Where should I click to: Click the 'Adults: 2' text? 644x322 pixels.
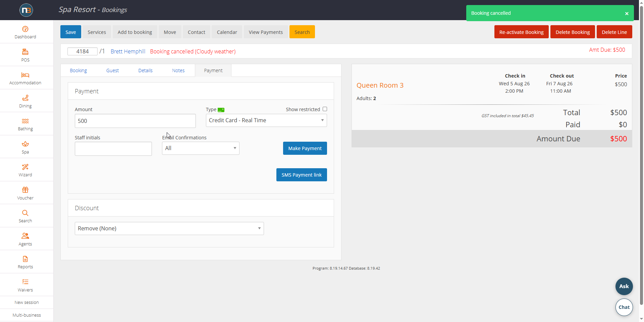(366, 98)
